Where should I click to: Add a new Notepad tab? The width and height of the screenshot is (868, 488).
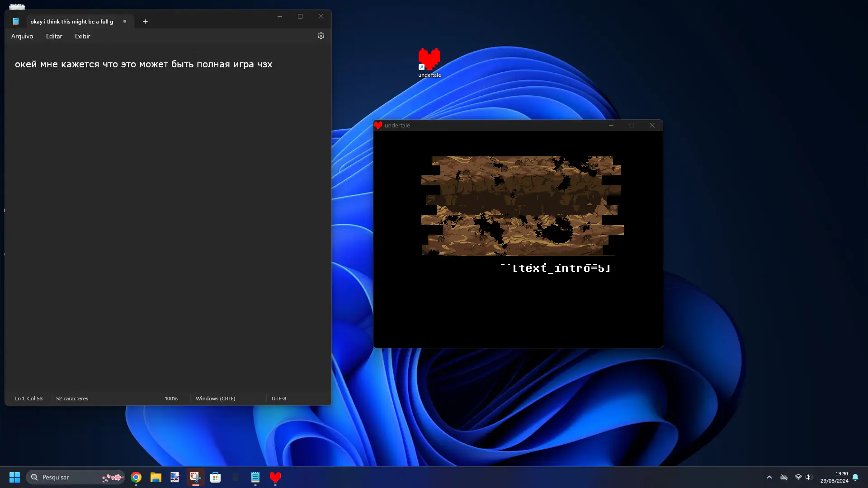point(145,22)
